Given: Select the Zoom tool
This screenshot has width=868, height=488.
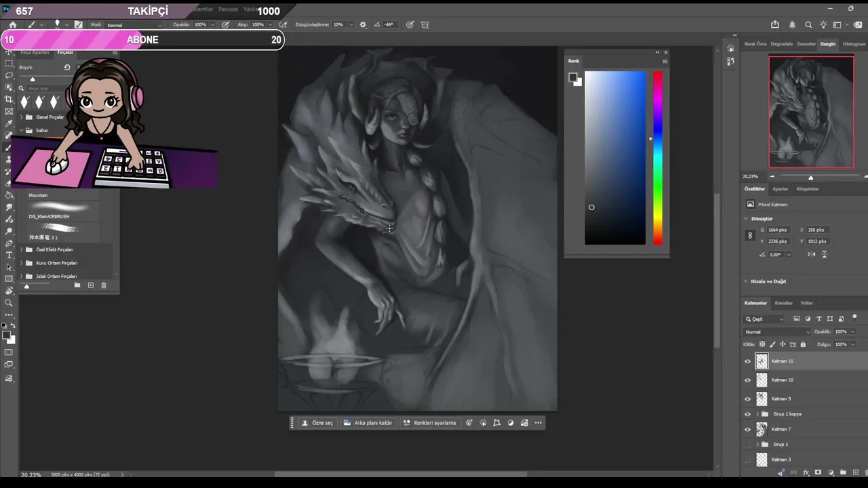Looking at the screenshot, I should point(9,302).
